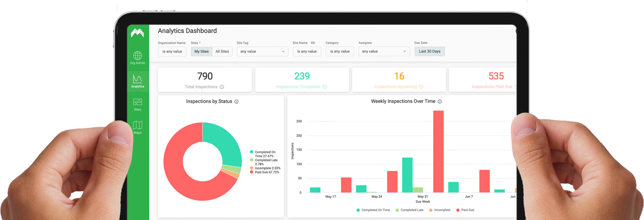The image size is (644, 220).
Task: Toggle Completed On Time in bar chart legend
Action: tap(373, 210)
